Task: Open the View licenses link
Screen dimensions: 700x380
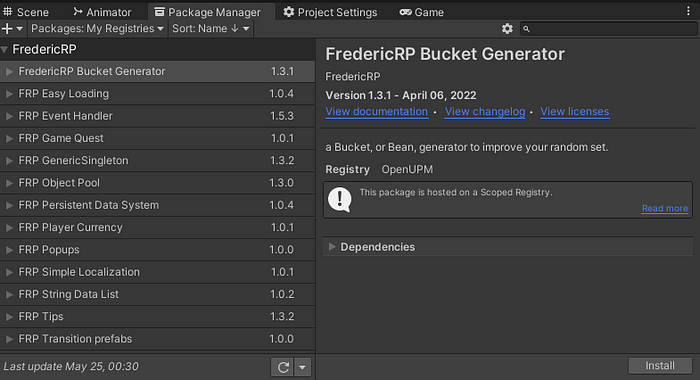Action: (575, 112)
